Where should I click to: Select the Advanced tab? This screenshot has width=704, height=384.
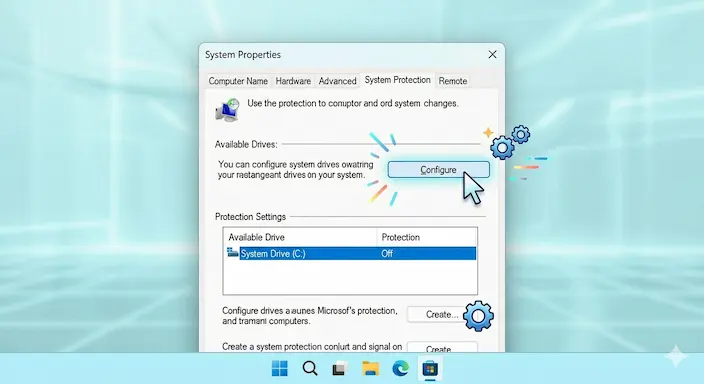tap(337, 81)
